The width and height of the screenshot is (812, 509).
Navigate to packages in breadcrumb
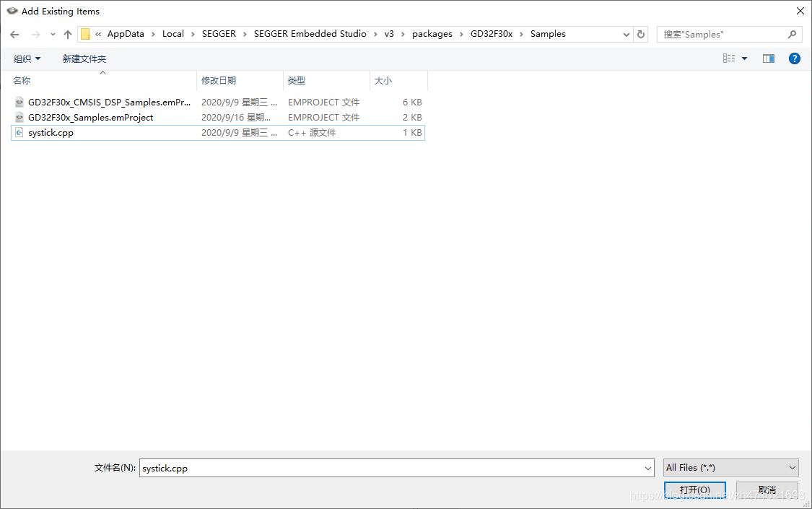pyautogui.click(x=432, y=34)
